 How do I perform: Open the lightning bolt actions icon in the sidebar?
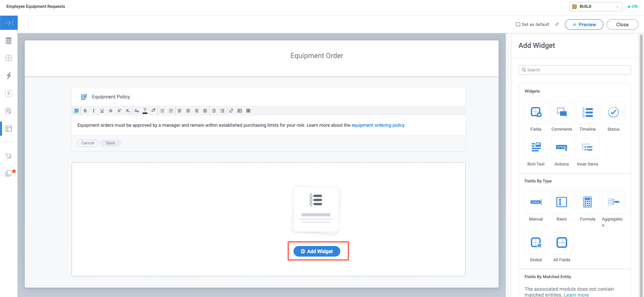click(x=9, y=75)
